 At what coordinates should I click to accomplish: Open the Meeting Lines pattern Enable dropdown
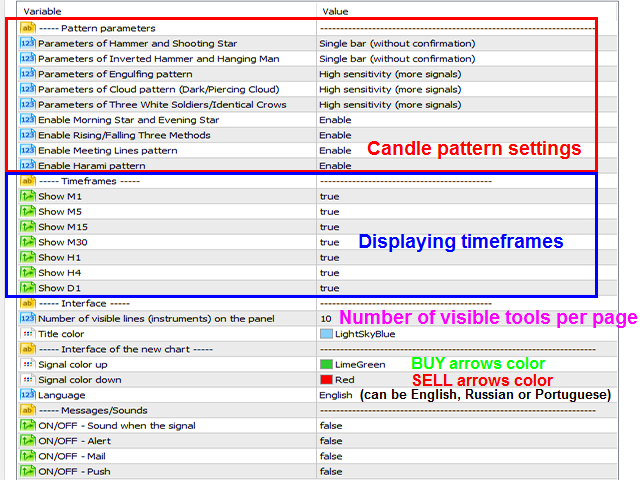click(x=335, y=151)
